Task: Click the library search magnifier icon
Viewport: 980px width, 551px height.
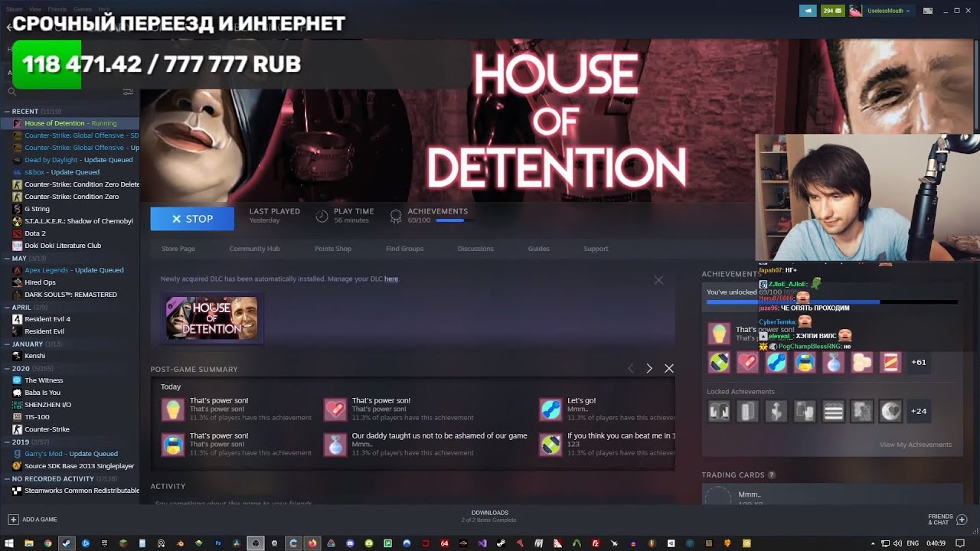Action: click(x=11, y=92)
